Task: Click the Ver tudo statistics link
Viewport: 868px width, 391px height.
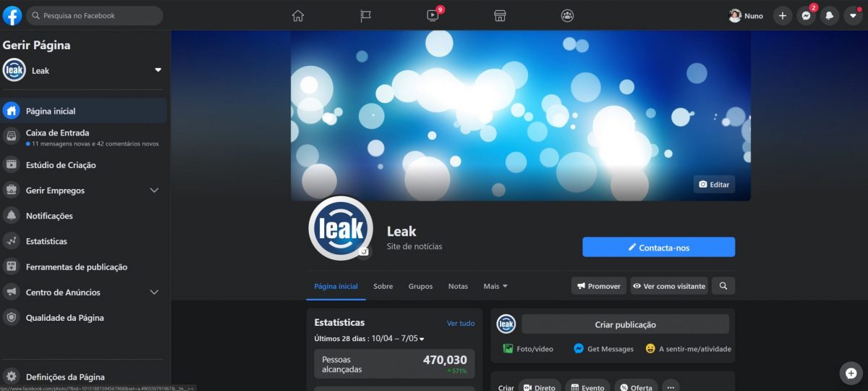Action: tap(461, 323)
